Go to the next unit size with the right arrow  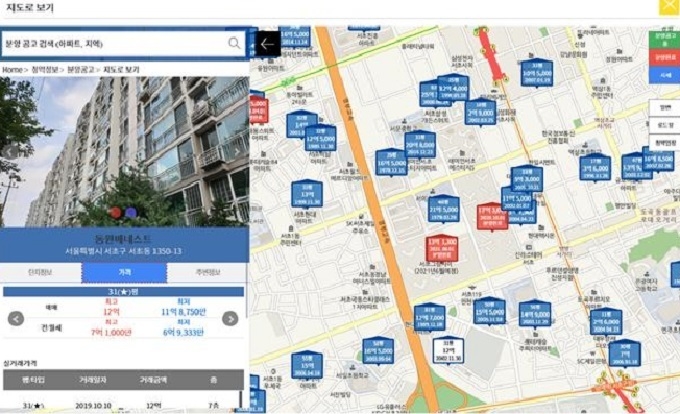tap(230, 319)
